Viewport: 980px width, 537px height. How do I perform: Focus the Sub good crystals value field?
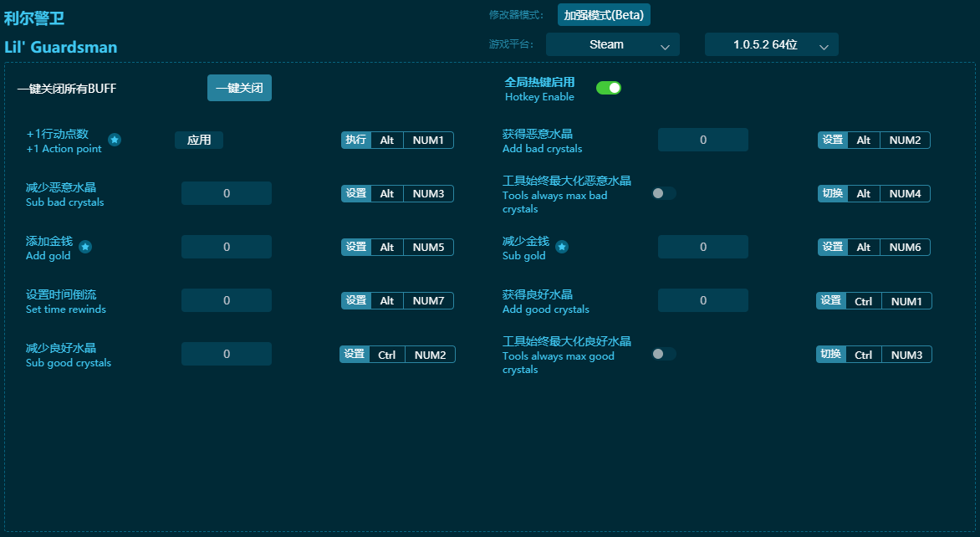(x=227, y=354)
